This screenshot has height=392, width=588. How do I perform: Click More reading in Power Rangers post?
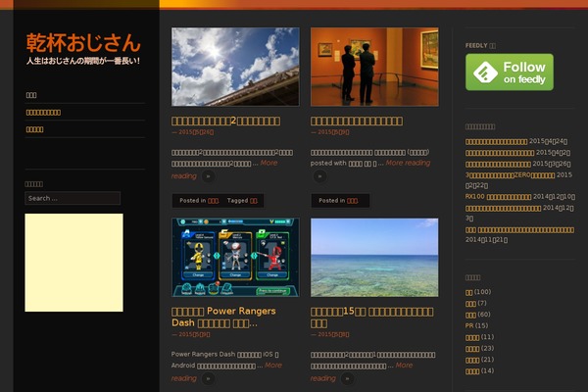[273, 365]
